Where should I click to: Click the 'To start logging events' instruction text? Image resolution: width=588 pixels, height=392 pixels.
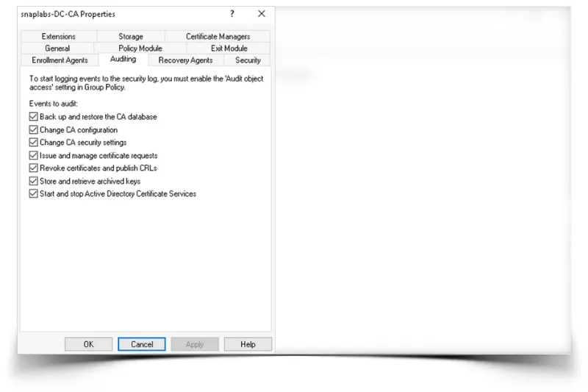(146, 83)
